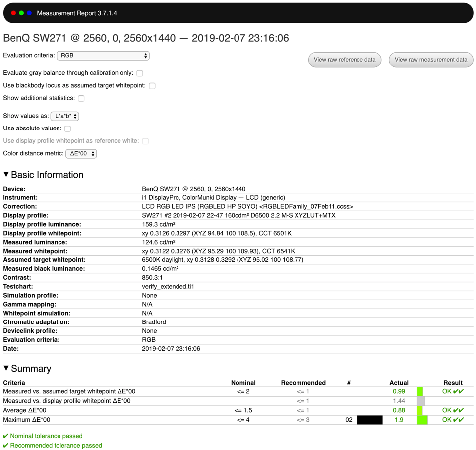Click the blue dot in the title bar

pyautogui.click(x=29, y=13)
